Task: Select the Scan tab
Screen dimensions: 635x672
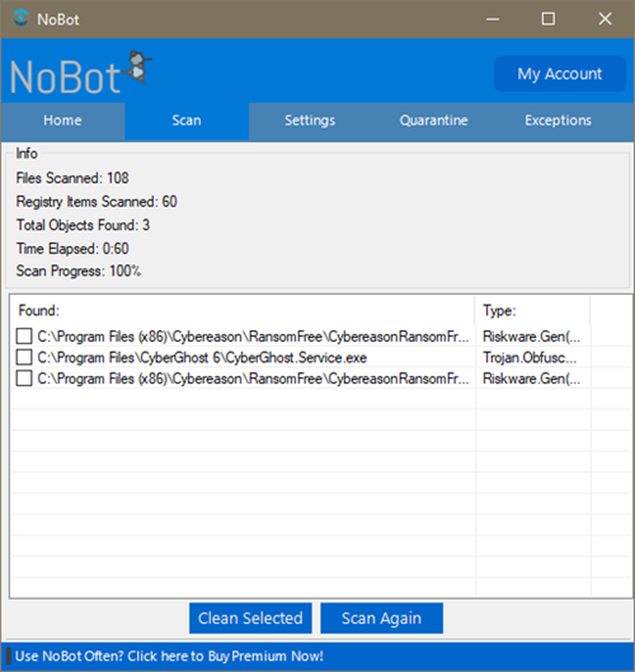Action: pyautogui.click(x=186, y=121)
